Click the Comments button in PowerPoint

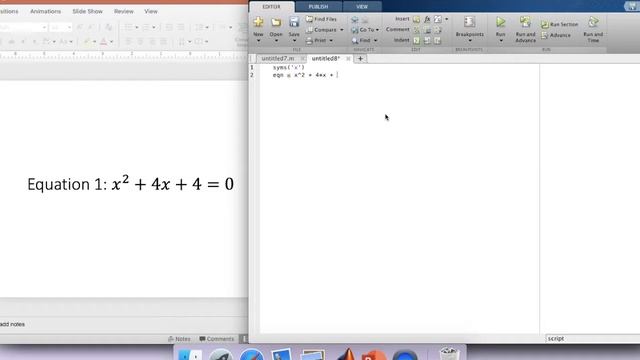point(217,339)
